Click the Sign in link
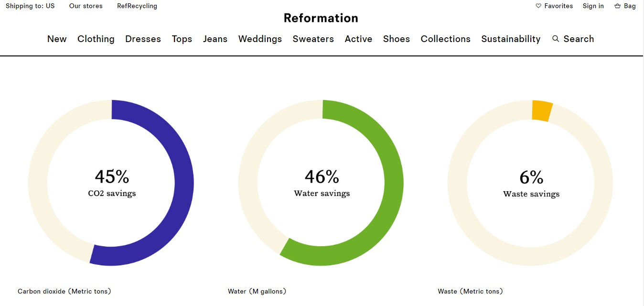The image size is (644, 306). click(593, 6)
